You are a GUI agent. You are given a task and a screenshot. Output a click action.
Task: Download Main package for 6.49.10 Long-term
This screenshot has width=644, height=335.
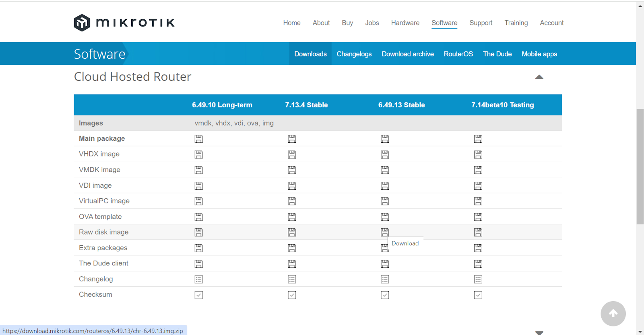coord(198,139)
